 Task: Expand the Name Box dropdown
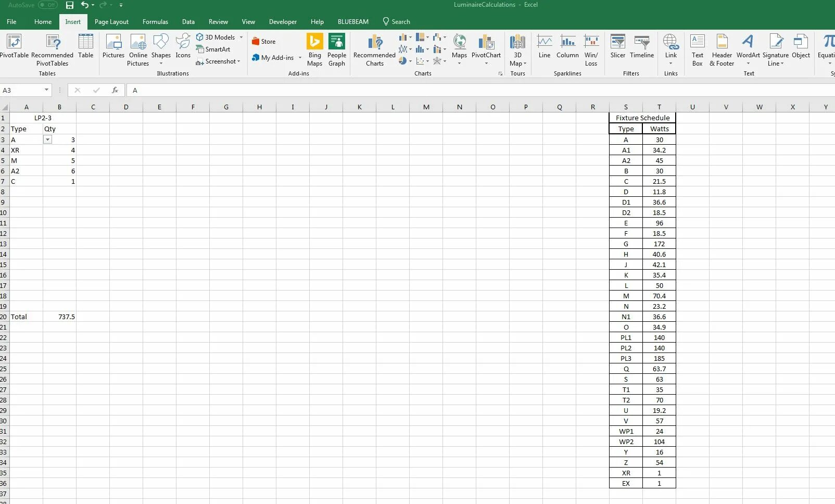46,90
